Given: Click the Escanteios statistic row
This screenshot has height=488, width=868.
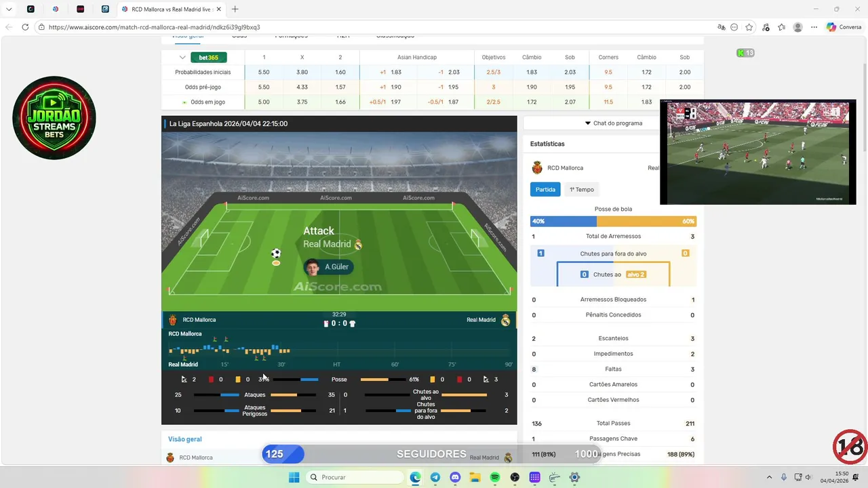Looking at the screenshot, I should click(x=613, y=338).
